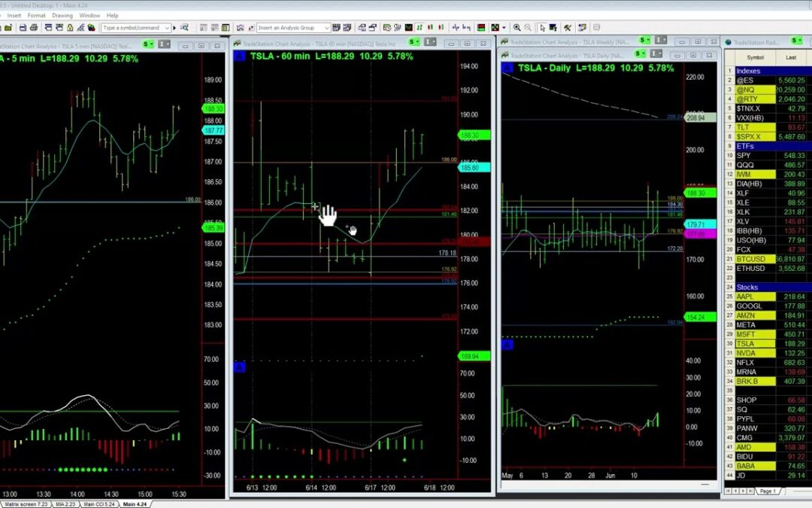Click the Symbol column header in RadarScreen

tap(755, 57)
